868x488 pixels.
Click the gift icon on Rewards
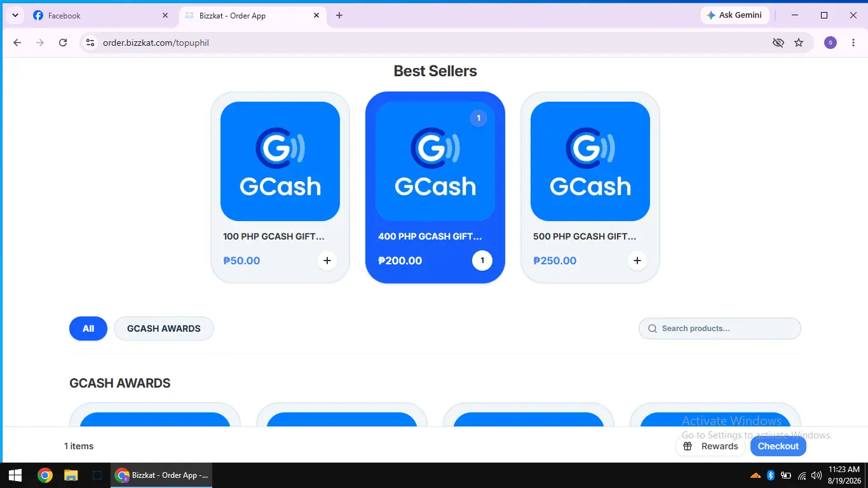coord(688,446)
